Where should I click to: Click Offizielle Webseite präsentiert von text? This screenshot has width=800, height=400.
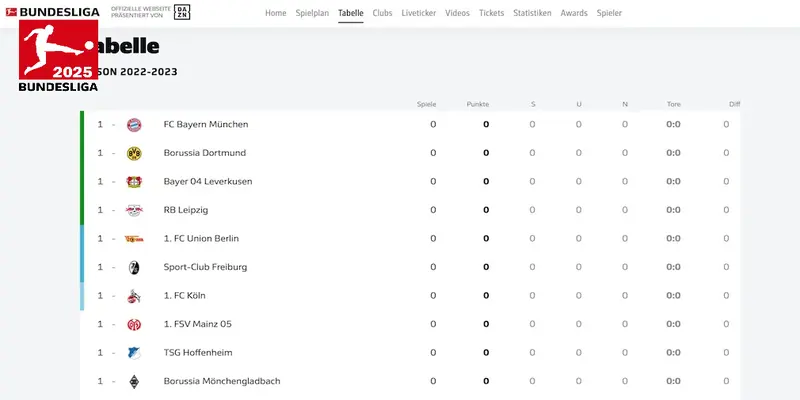tap(141, 12)
